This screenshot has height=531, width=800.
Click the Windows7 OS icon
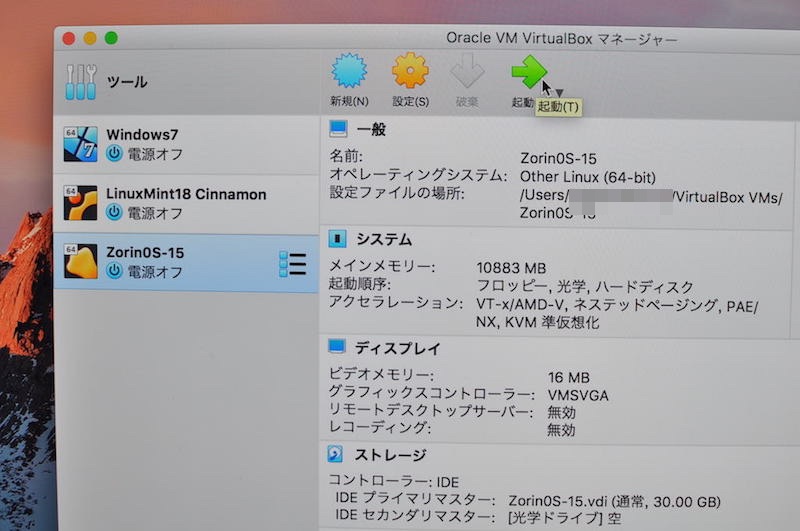pyautogui.click(x=81, y=144)
